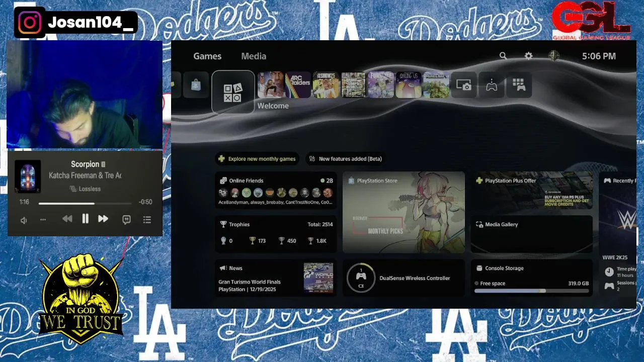Image resolution: width=644 pixels, height=362 pixels.
Task: Open the music player queue list icon
Action: [147, 220]
